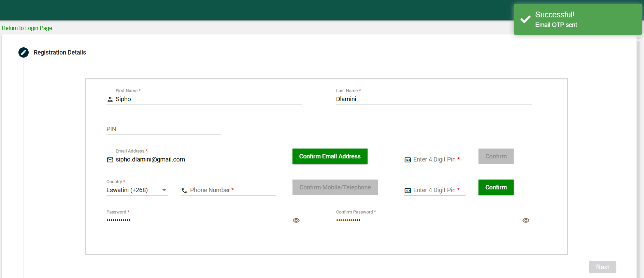644x278 pixels.
Task: Click the checkmark icon in success notification
Action: pos(525,19)
